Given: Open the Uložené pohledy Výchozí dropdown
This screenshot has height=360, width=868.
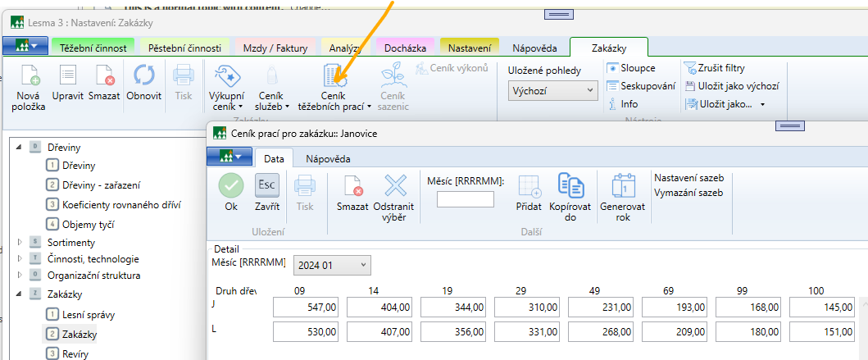Looking at the screenshot, I should 553,90.
